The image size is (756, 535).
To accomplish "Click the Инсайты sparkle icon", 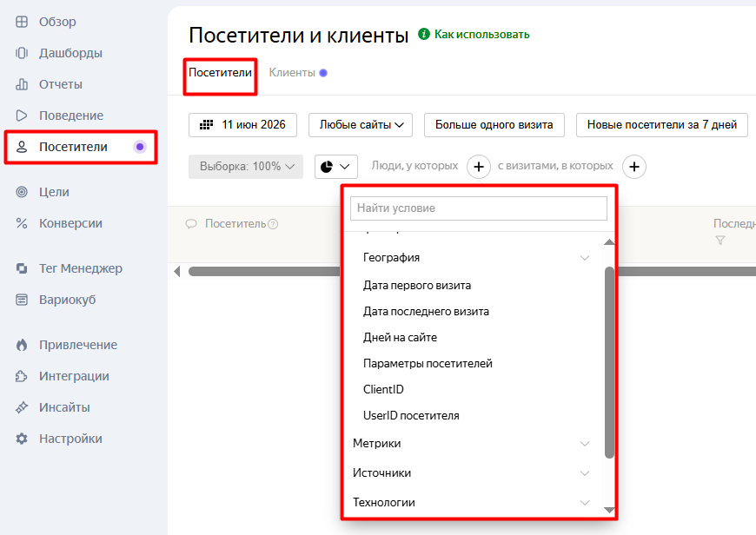I will coord(22,407).
